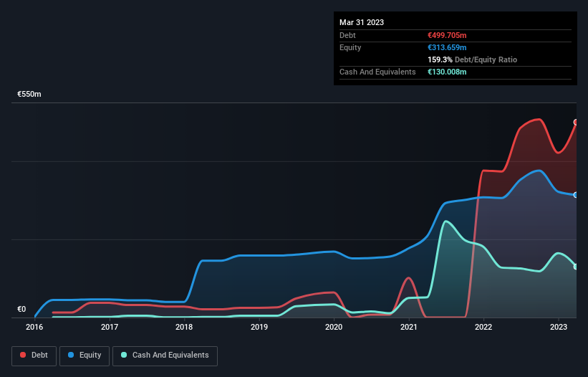Screen dimensions: 588x377
Task: Toggle the Equity series legend button
Action: point(85,355)
